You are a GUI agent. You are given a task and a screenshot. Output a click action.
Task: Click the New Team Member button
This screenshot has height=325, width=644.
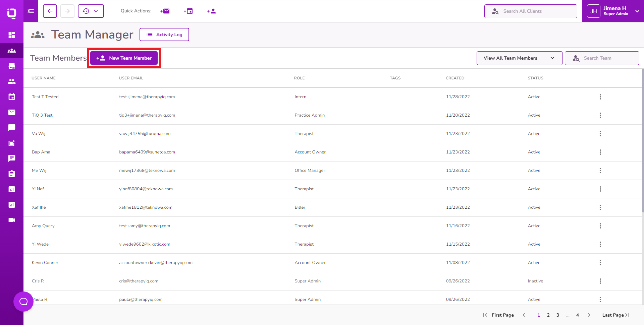[x=124, y=58]
